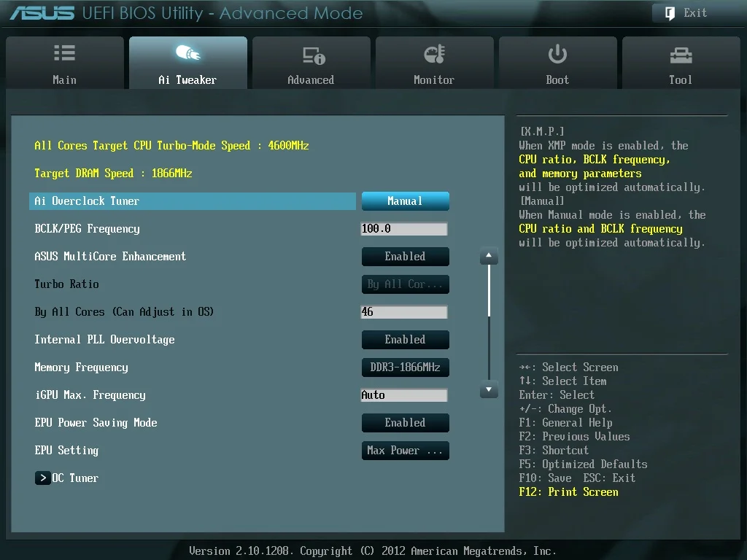Click the scroll up arrow button
Image resolution: width=747 pixels, height=560 pixels.
[489, 256]
